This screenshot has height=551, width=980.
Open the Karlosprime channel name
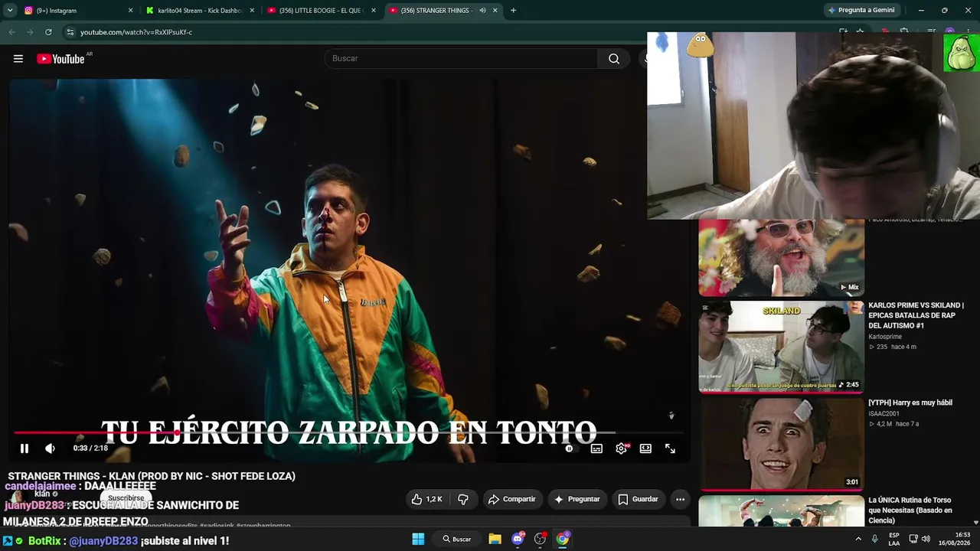(885, 337)
